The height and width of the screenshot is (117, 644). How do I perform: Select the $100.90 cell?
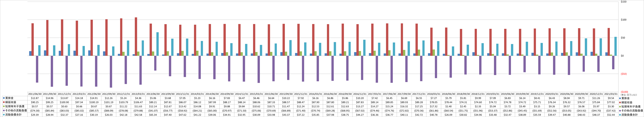[x=64, y=102]
